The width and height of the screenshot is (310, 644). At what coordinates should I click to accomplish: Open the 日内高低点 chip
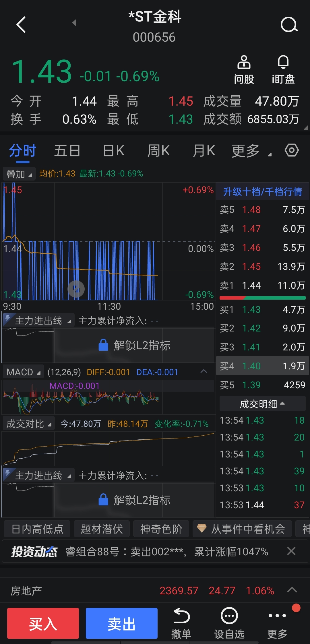[x=37, y=529]
